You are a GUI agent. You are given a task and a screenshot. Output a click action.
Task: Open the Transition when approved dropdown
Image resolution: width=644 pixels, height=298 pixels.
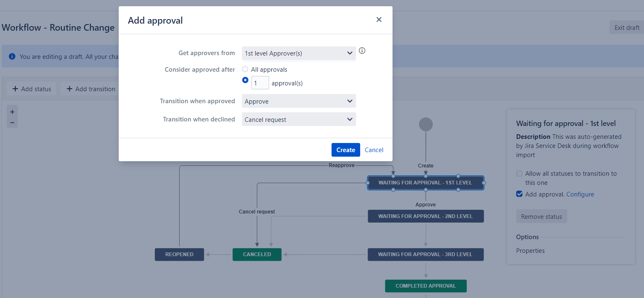tap(299, 101)
